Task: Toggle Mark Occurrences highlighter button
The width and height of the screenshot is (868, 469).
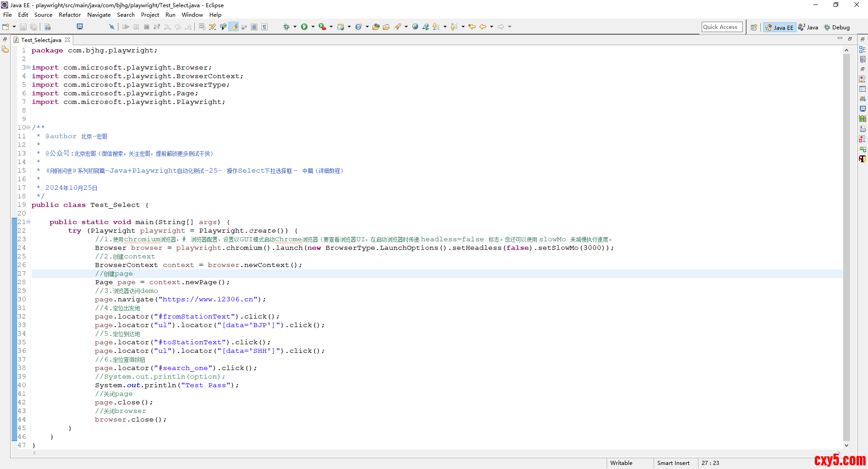Action: [x=234, y=27]
